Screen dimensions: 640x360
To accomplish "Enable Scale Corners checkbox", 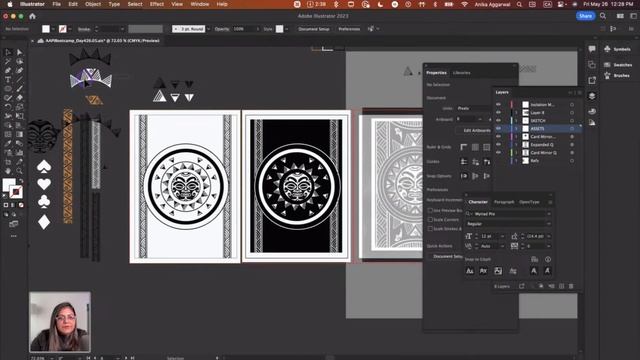I will click(430, 220).
